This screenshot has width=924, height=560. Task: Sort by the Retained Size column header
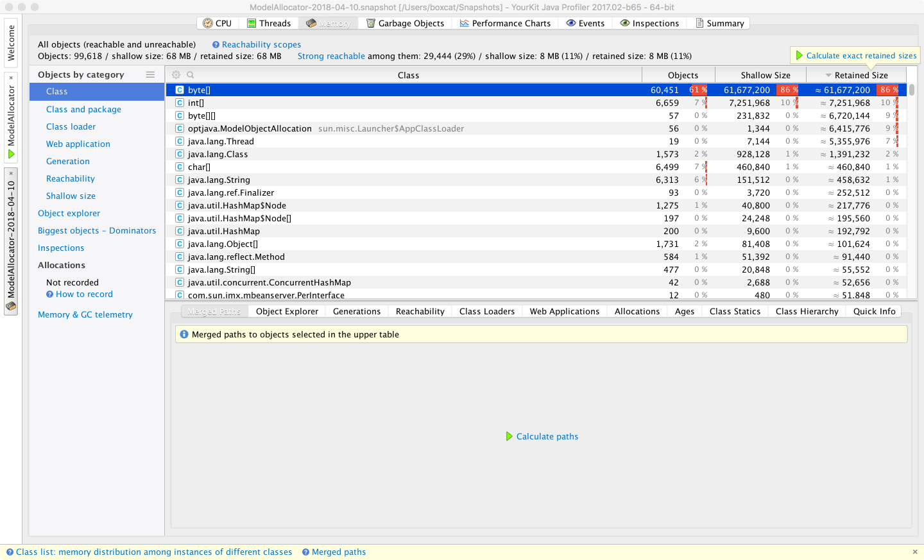(860, 75)
